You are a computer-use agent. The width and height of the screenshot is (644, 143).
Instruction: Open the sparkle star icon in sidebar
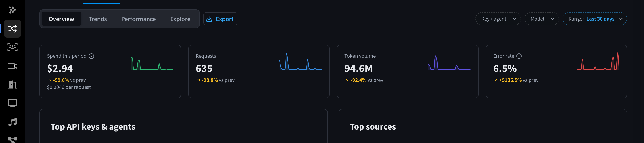click(12, 10)
